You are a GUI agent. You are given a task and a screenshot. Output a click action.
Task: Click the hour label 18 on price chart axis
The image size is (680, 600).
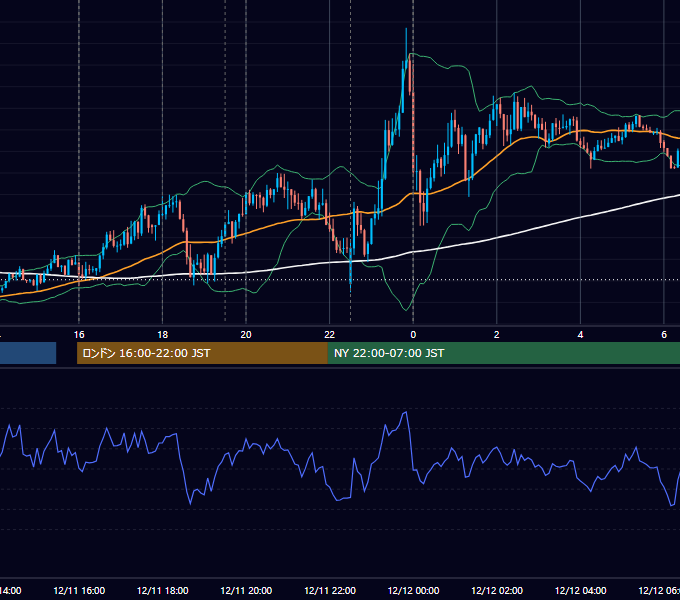[x=162, y=335]
